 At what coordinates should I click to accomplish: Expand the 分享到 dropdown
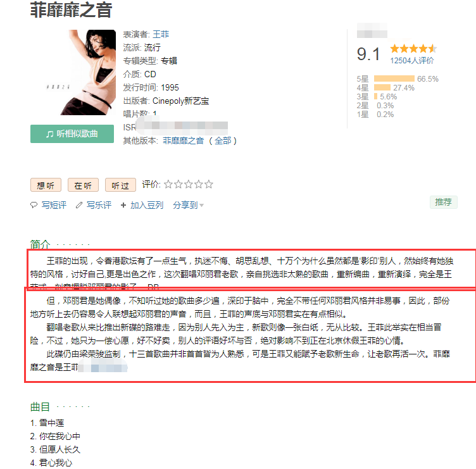point(188,205)
